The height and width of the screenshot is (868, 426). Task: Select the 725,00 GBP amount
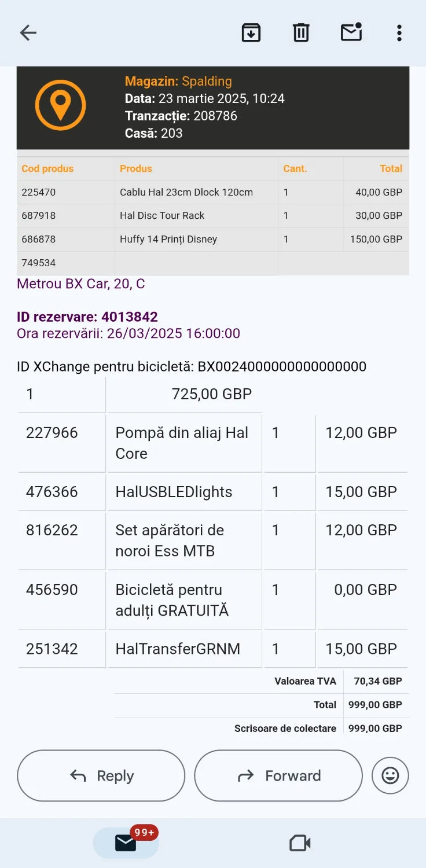(x=212, y=395)
